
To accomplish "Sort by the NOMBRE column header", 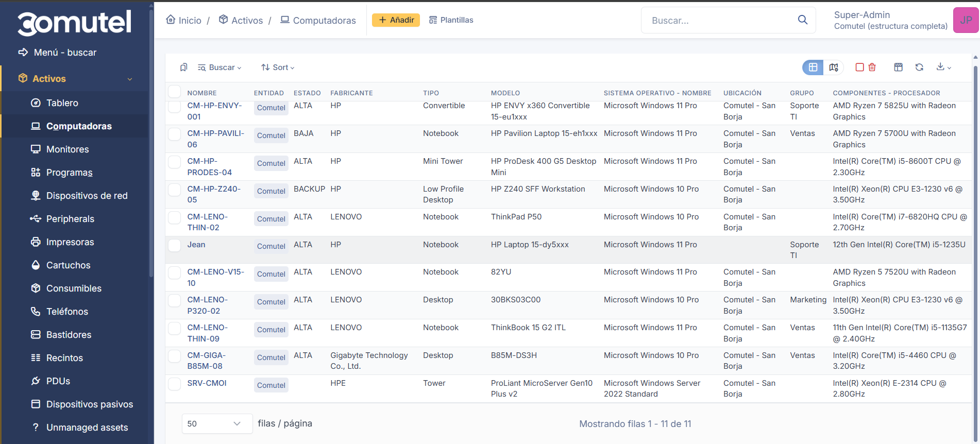I will click(202, 93).
